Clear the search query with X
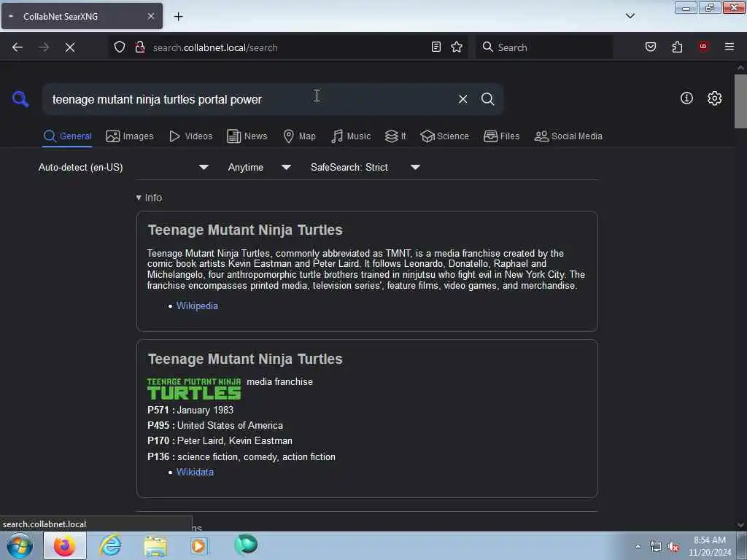This screenshot has height=560, width=747. 462,99
